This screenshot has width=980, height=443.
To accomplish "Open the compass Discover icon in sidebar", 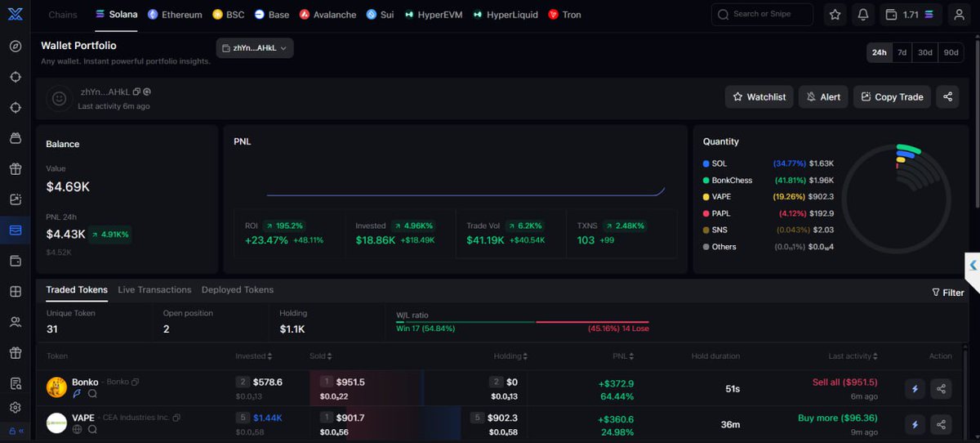I will pos(16,46).
